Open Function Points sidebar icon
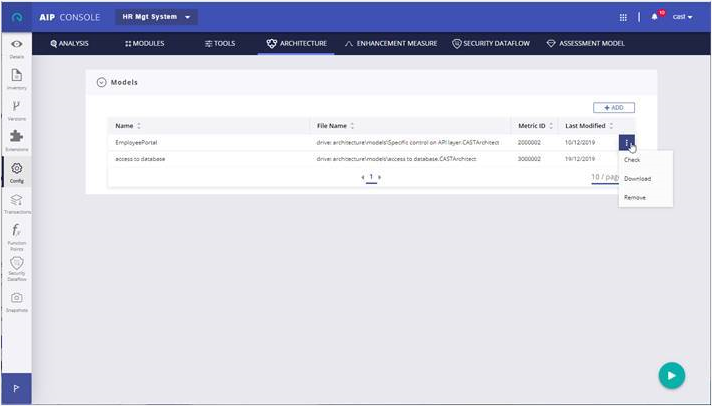 click(16, 234)
